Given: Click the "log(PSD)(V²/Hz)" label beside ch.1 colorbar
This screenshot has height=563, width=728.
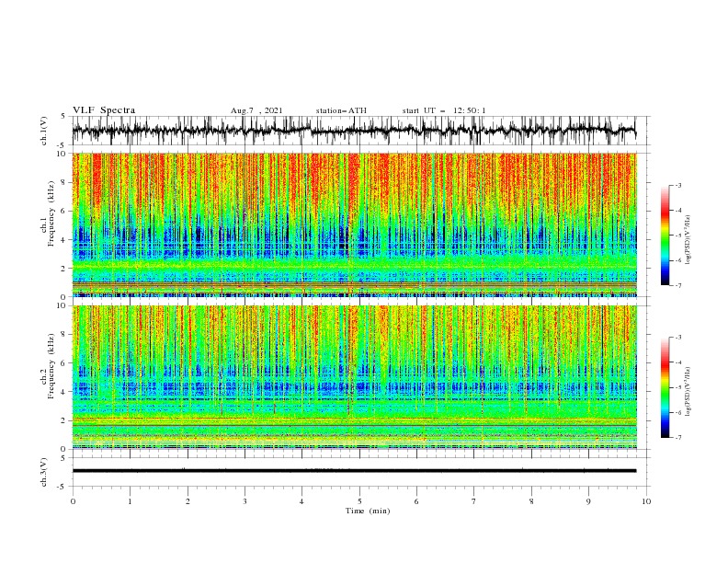Looking at the screenshot, I should point(688,240).
